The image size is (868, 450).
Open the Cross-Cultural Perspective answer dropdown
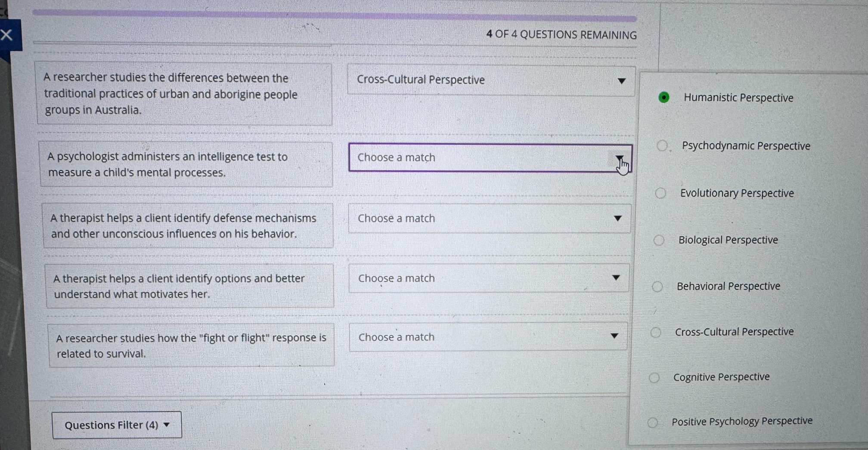coord(490,80)
